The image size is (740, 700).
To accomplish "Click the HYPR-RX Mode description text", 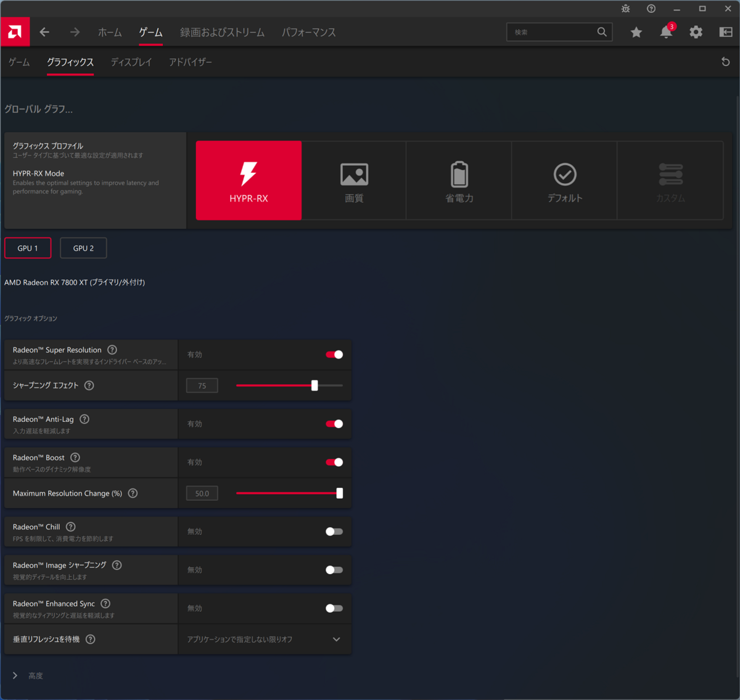I will (86, 187).
